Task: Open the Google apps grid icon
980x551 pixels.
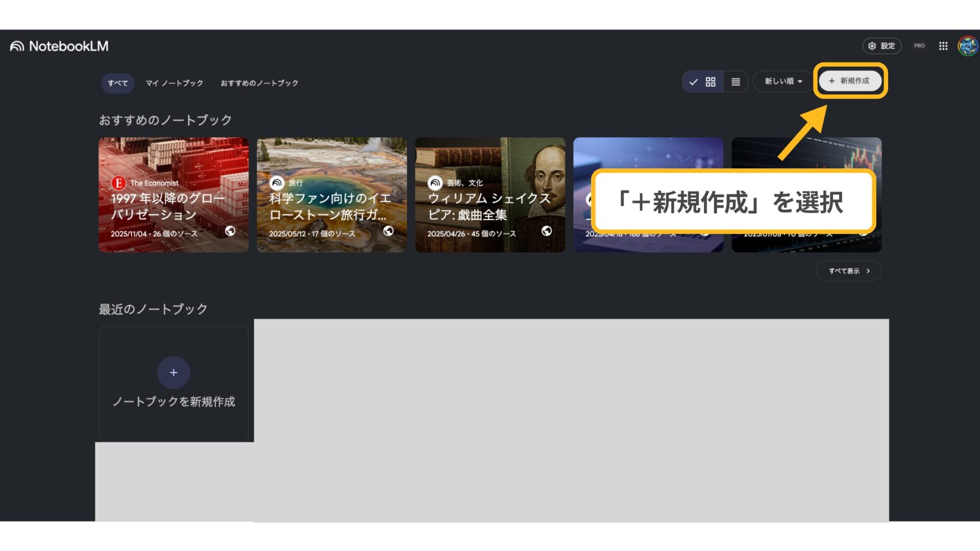Action: [943, 46]
